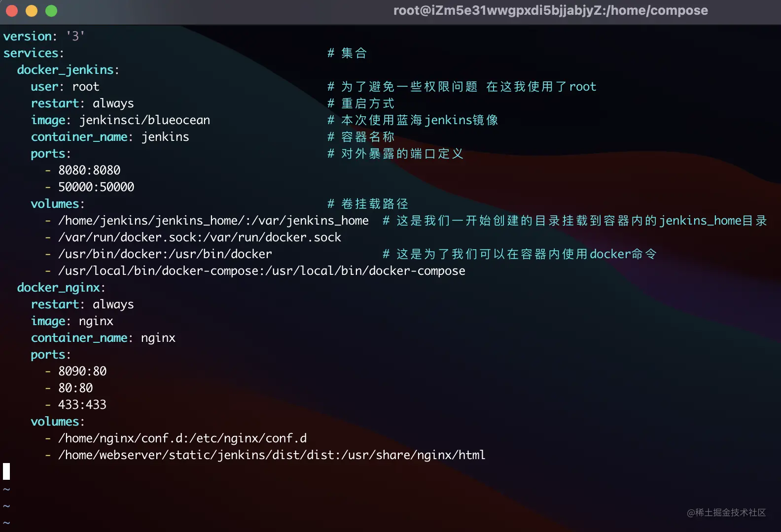Image resolution: width=781 pixels, height=532 pixels.
Task: Click the /usr/bin/docker volume line
Action: coord(165,254)
